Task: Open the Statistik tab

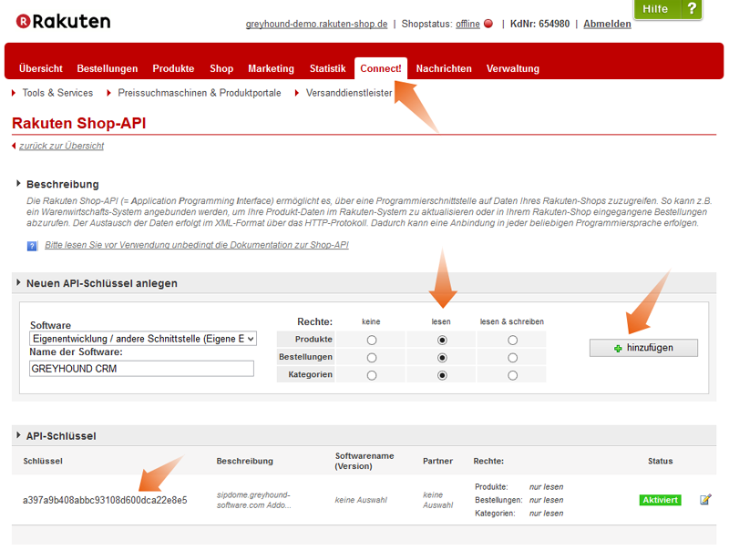Action: click(328, 68)
